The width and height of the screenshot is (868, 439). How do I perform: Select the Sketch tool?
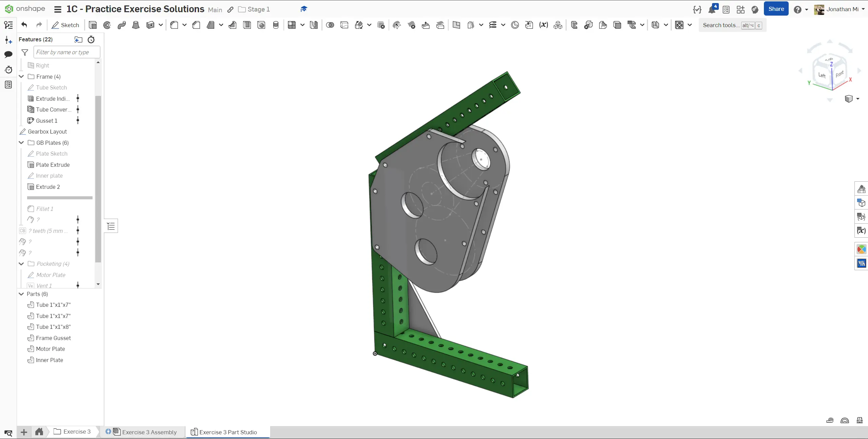coord(65,25)
